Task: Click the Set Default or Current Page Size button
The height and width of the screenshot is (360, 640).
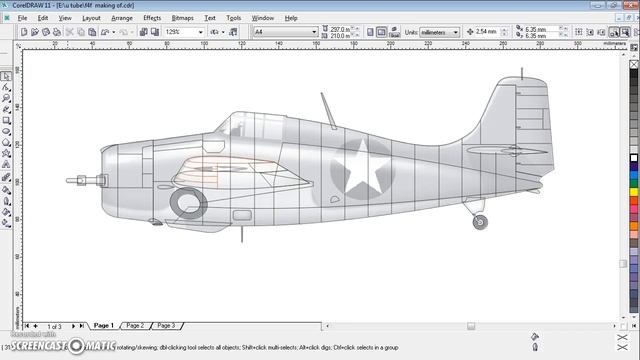Action: 394,32
